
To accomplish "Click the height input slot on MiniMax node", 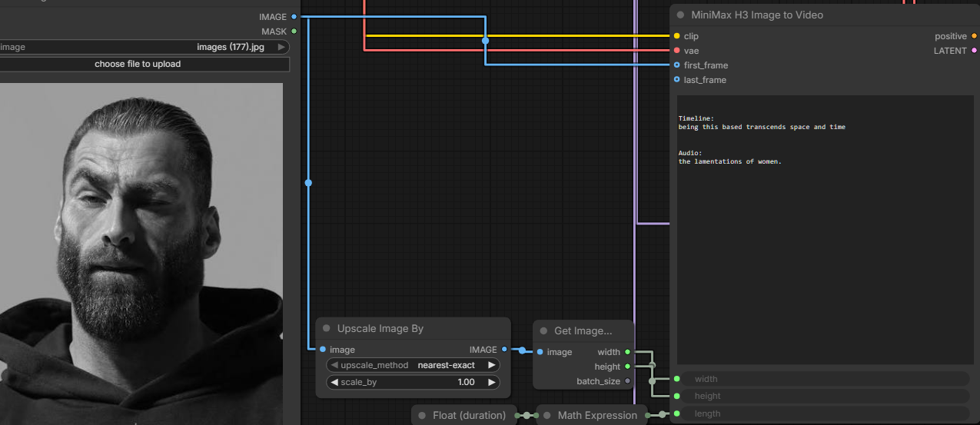I will pos(676,396).
